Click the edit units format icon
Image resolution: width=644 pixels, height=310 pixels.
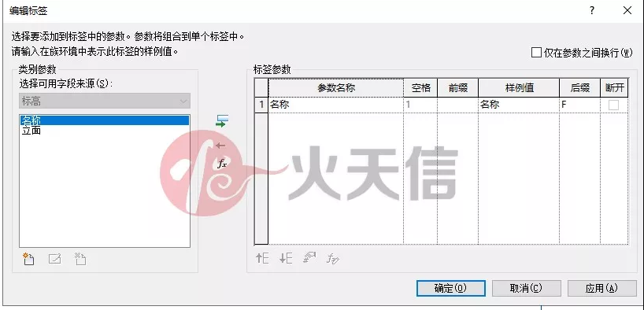coord(309,258)
